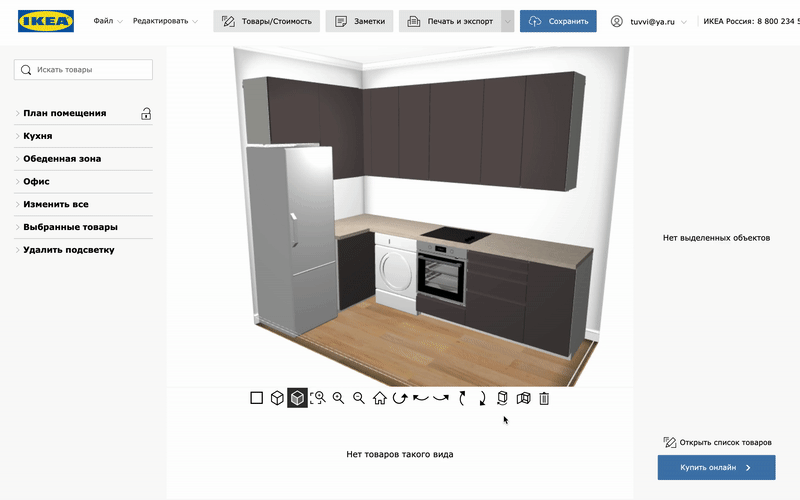Open Товары/Стоимость panel

266,21
